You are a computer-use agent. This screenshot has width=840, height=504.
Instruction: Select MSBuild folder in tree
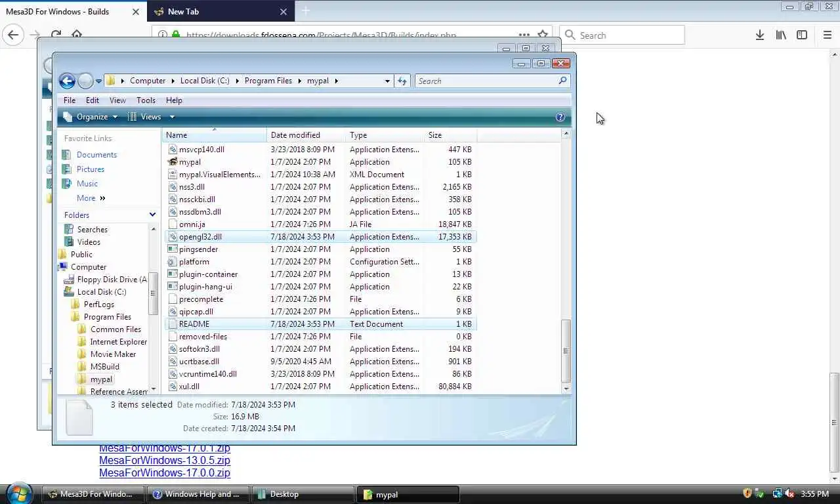[x=104, y=367]
